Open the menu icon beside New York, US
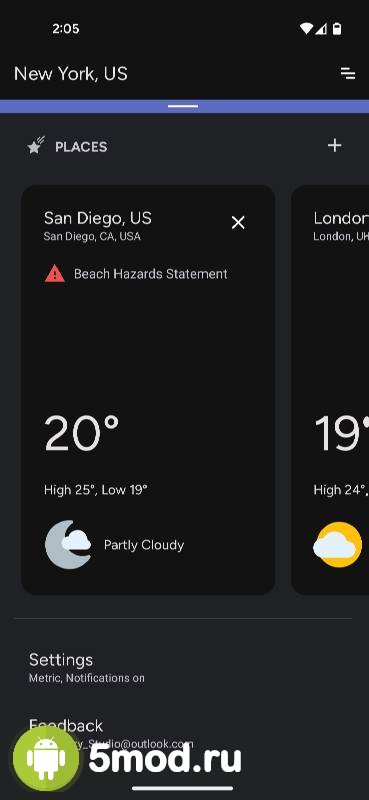The height and width of the screenshot is (800, 369). click(348, 73)
